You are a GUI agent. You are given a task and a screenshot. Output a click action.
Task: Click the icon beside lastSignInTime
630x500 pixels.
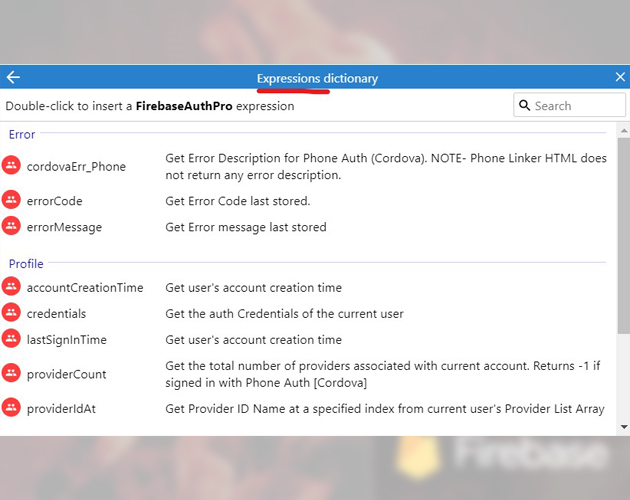[x=11, y=339]
